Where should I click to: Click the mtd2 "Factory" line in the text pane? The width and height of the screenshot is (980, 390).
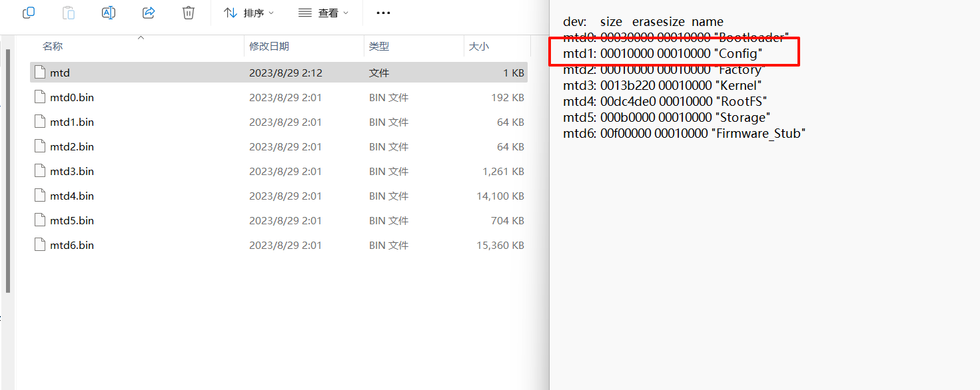664,69
